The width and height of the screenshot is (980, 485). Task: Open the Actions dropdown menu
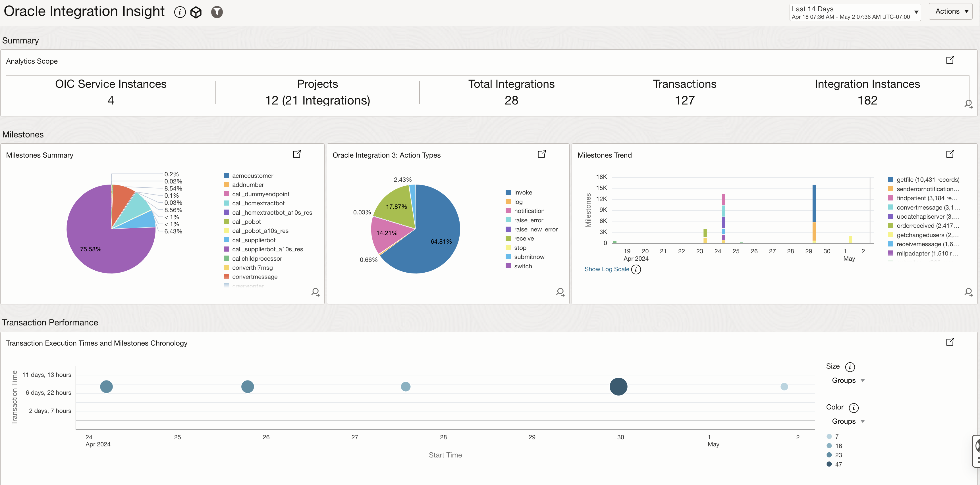(x=951, y=11)
